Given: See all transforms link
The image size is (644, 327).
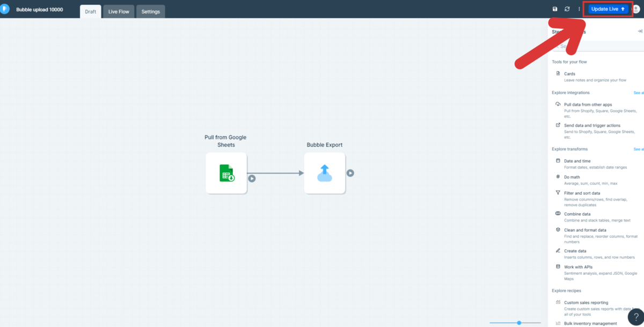Looking at the screenshot, I should (639, 149).
